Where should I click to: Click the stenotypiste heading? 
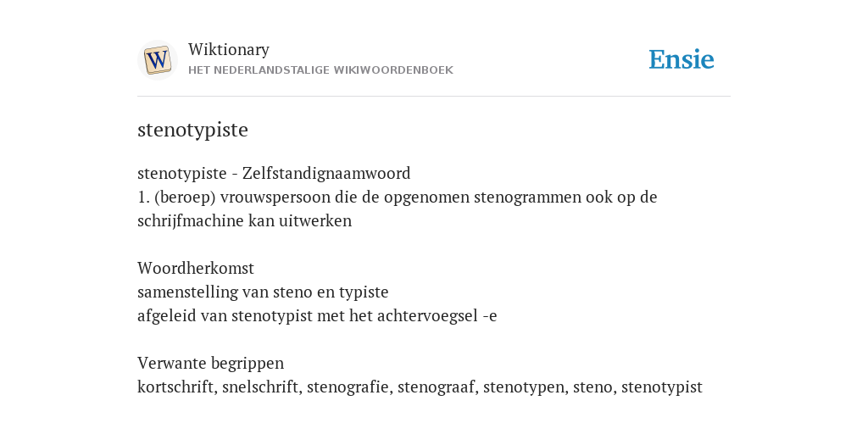click(192, 130)
